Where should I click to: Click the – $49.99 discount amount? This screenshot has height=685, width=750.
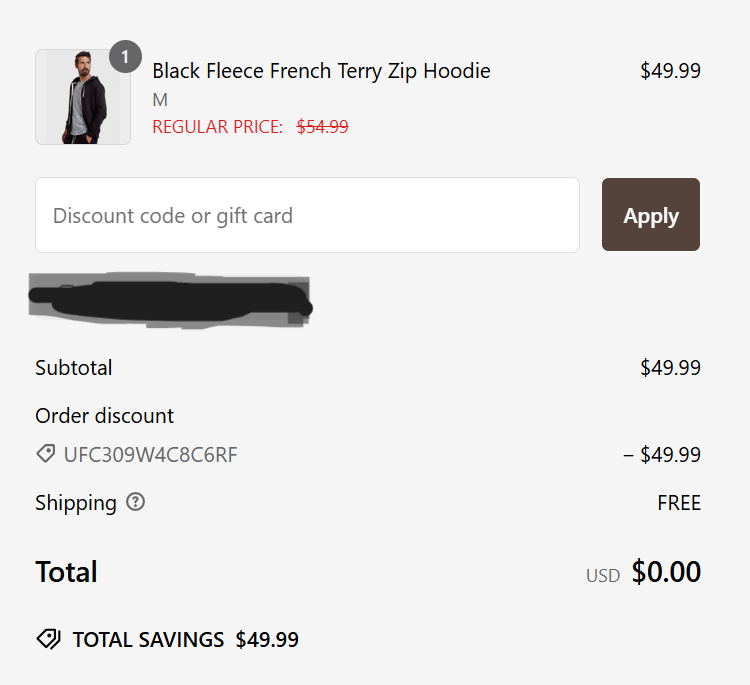[x=661, y=455]
